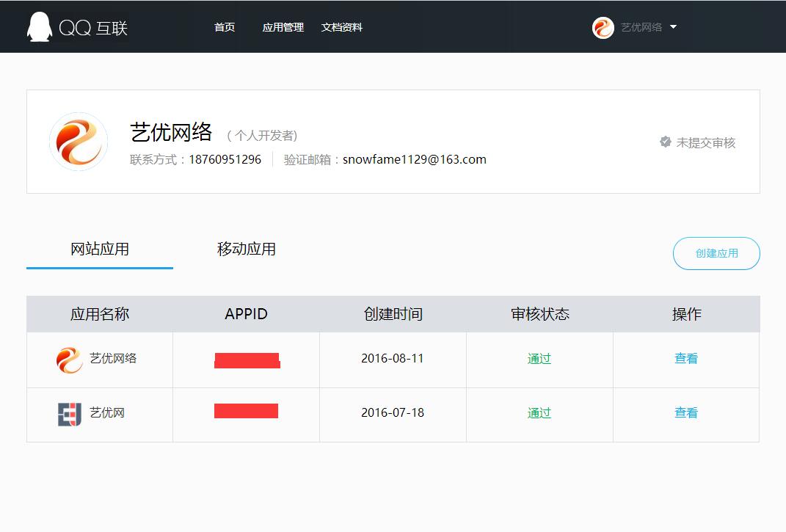786x532 pixels.
Task: Click the 通过 status link for 艺优网
Action: click(539, 412)
